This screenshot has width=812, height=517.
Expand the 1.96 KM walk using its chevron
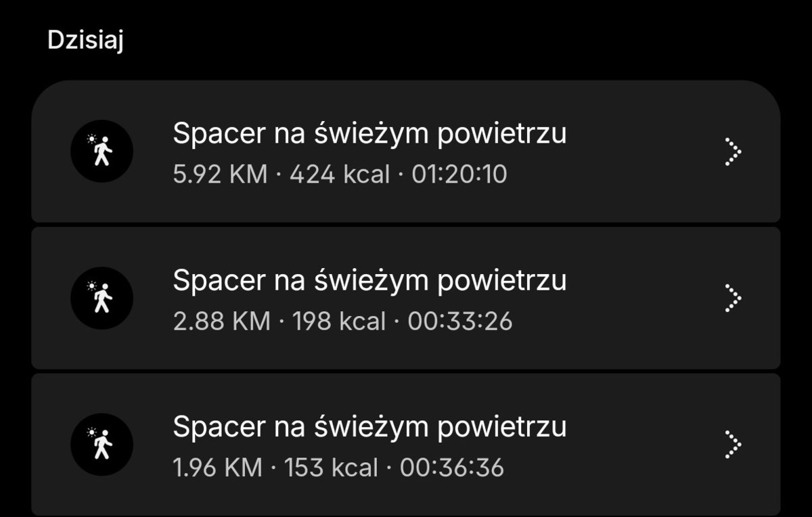732,444
